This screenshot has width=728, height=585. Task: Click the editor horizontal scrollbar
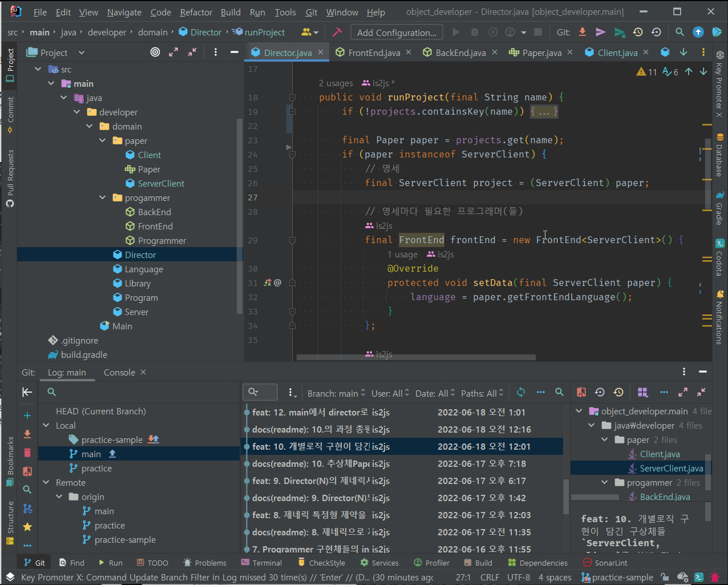coord(416,358)
